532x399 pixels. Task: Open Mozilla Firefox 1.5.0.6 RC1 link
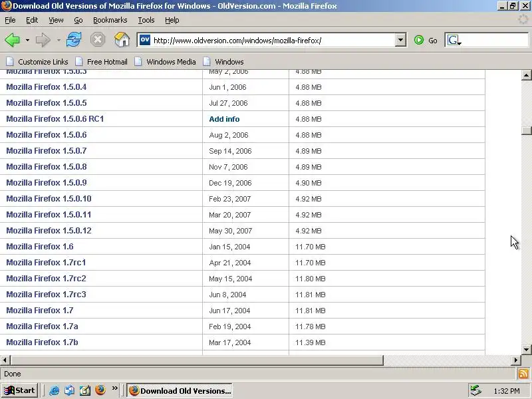point(55,119)
